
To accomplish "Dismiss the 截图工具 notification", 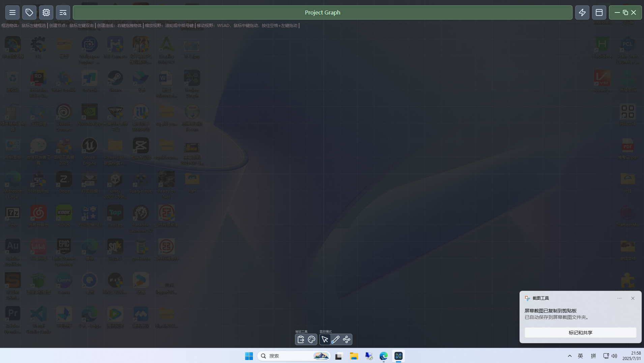I will click(x=633, y=298).
